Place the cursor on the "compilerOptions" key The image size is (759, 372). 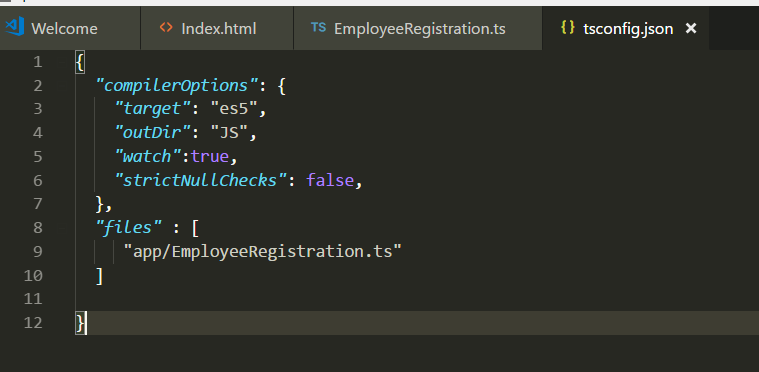[x=177, y=86]
